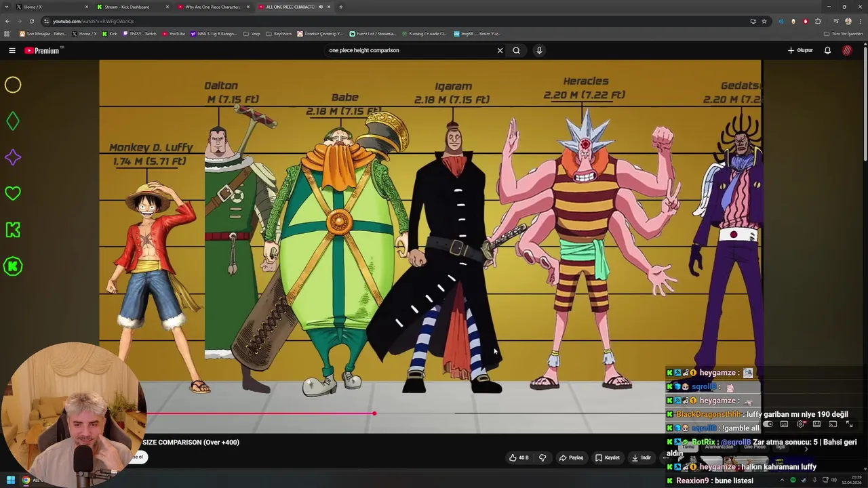Open the Chrome extensions puzzle menu

(x=818, y=21)
